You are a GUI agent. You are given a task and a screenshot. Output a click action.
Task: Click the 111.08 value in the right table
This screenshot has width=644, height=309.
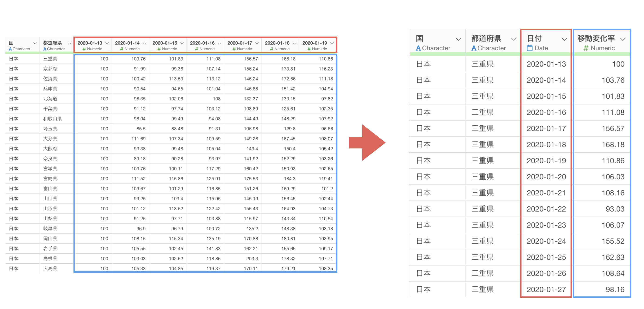[613, 113]
